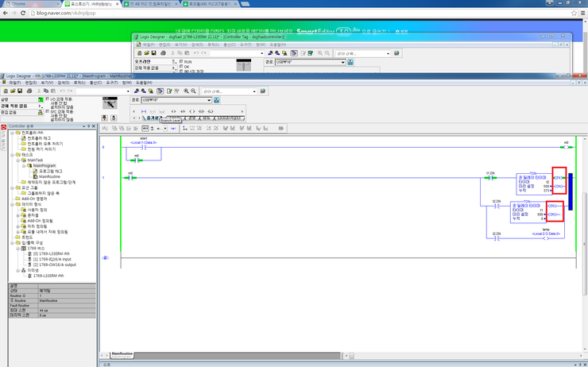The height and width of the screenshot is (367, 588).
Task: Open 보기(V) menu in the rhh window
Action: (47, 82)
